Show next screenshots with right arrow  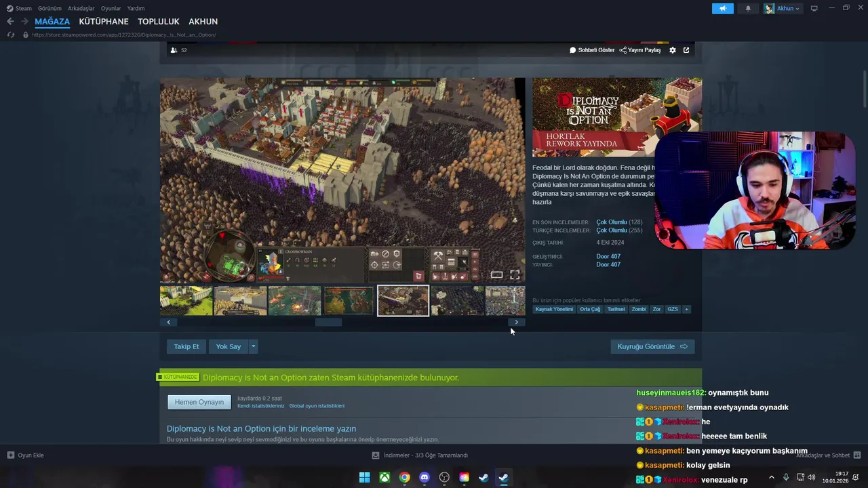pyautogui.click(x=516, y=323)
